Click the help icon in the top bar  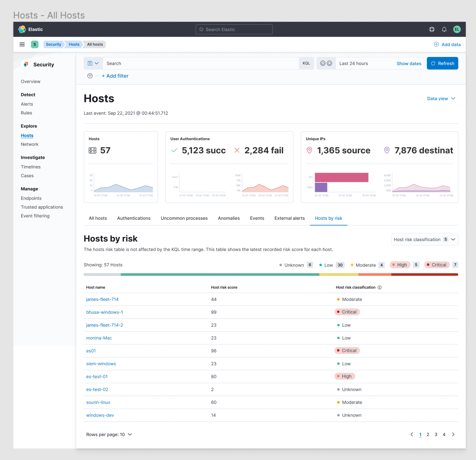pos(432,29)
